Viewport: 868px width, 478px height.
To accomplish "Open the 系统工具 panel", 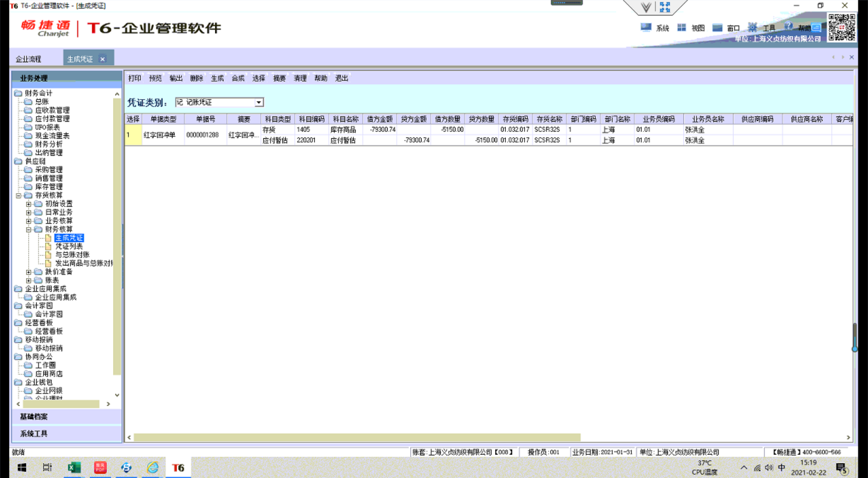I will pos(67,434).
